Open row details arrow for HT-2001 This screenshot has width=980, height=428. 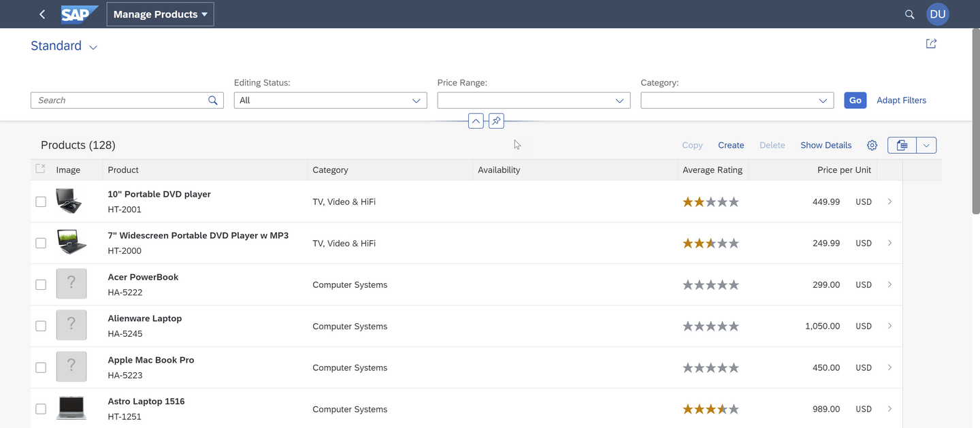point(889,201)
